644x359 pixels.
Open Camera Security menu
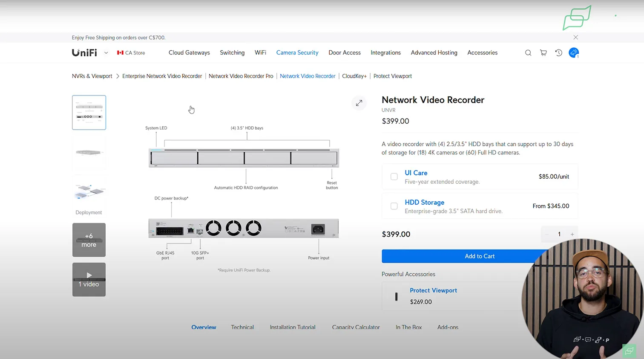tap(297, 53)
